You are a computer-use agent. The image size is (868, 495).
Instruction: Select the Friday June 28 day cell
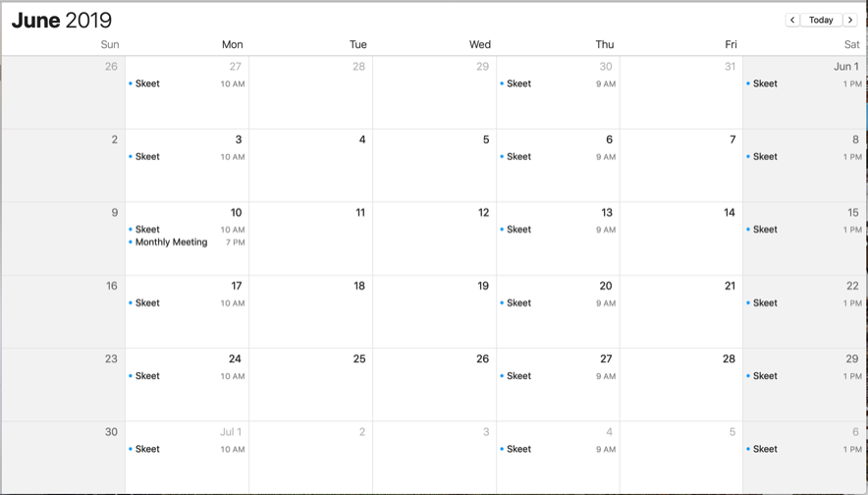[681, 385]
